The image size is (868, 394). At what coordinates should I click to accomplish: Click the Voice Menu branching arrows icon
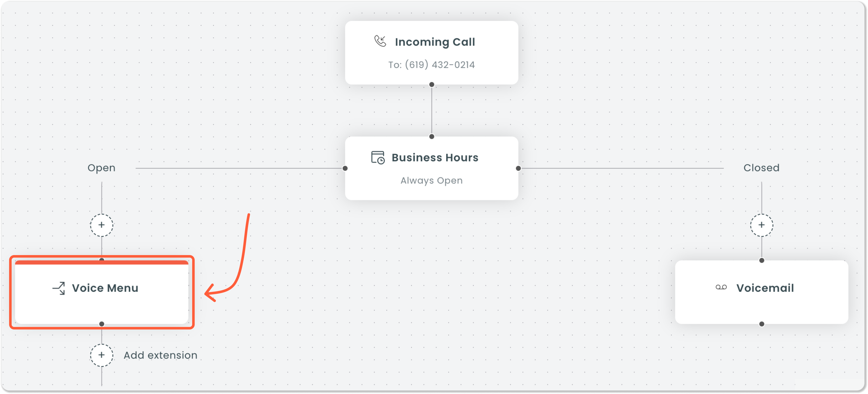coord(59,288)
